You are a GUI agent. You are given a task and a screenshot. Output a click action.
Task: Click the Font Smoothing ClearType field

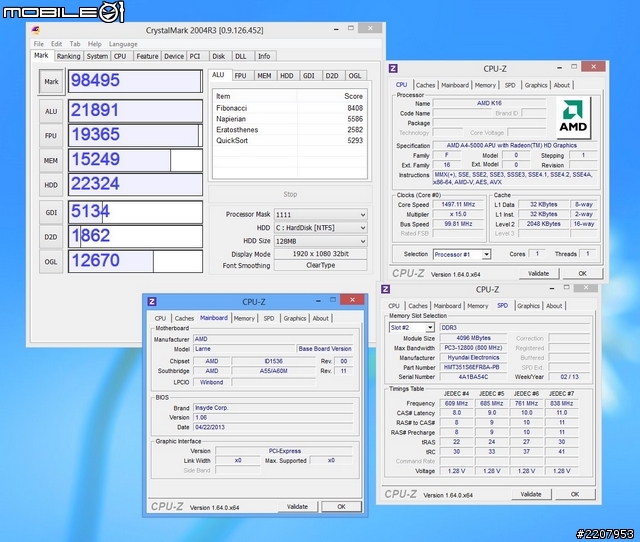pyautogui.click(x=320, y=265)
